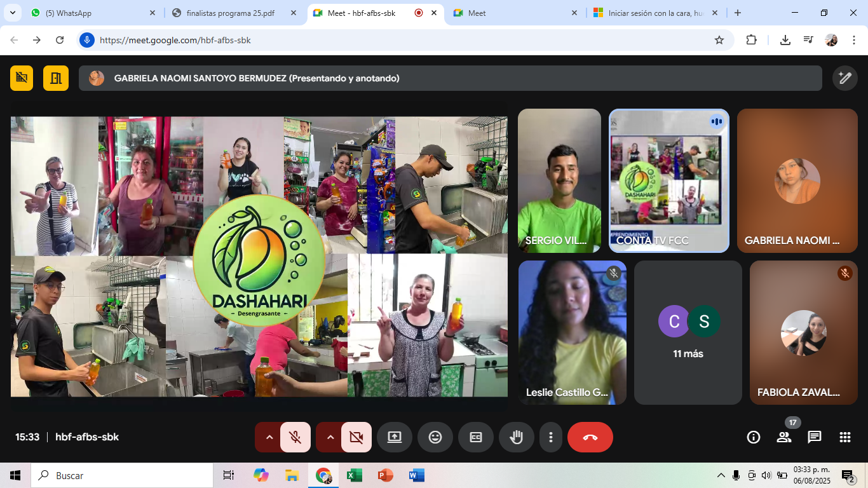Click the annotation pen button
This screenshot has width=868, height=488.
(845, 78)
